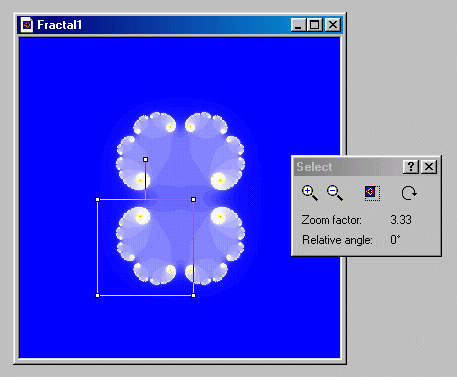Image resolution: width=457 pixels, height=377 pixels.
Task: Click the Select dialog title bar
Action: [348, 167]
